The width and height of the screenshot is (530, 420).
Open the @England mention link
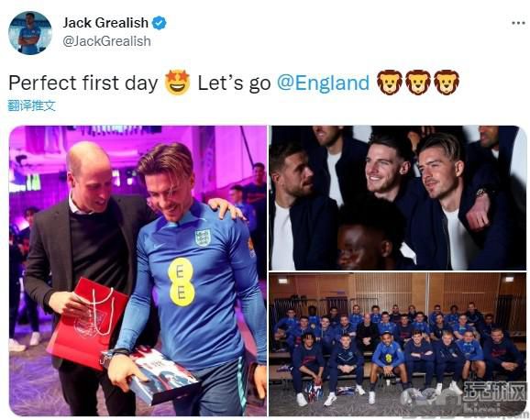pyautogui.click(x=323, y=83)
